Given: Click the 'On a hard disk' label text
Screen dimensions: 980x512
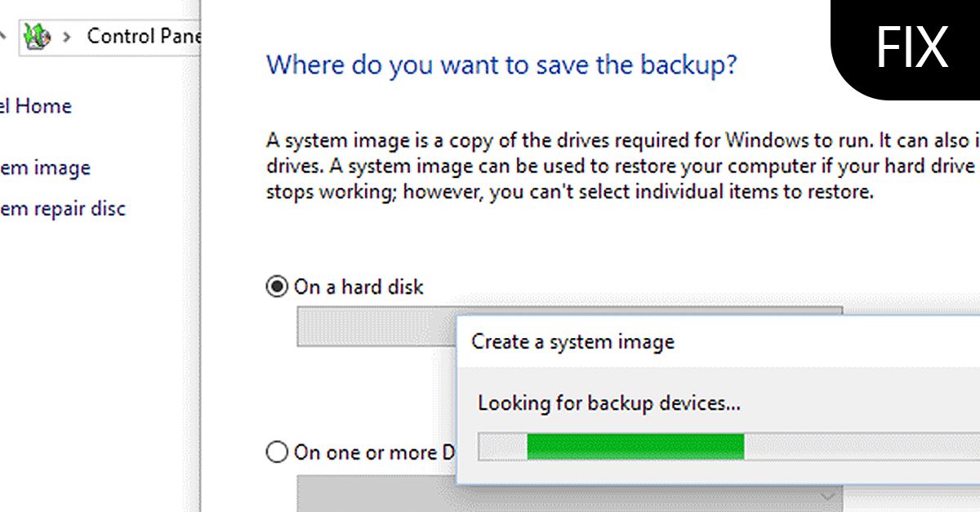Looking at the screenshot, I should 359,287.
